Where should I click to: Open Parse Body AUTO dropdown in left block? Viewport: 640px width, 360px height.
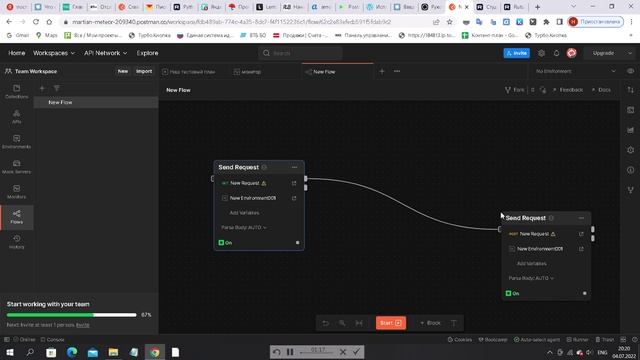[244, 227]
